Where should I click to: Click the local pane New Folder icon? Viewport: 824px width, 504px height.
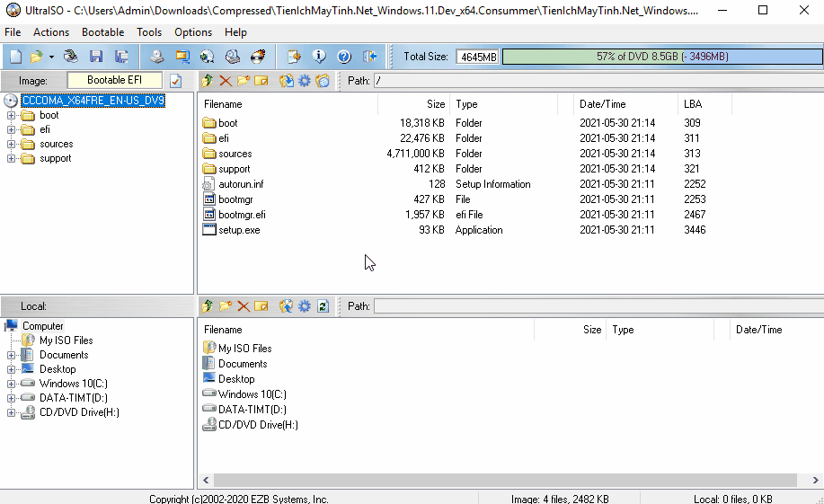[x=226, y=305]
